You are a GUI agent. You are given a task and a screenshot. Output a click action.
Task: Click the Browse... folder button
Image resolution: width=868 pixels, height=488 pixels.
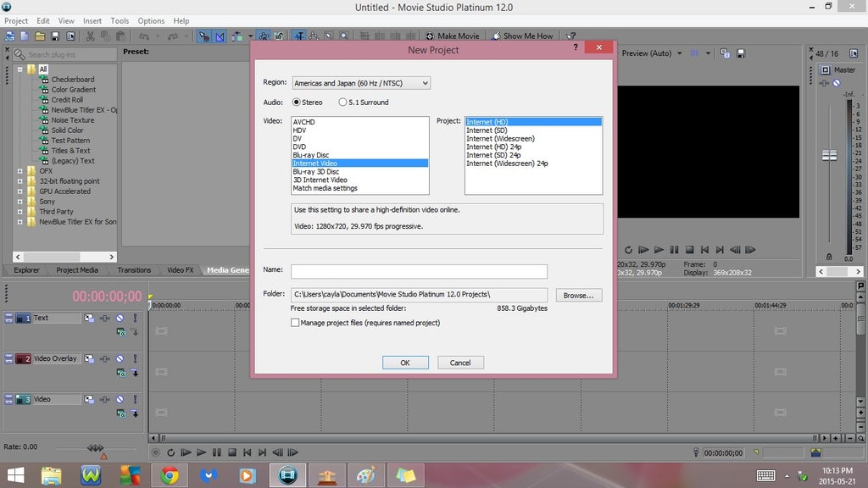pos(580,295)
